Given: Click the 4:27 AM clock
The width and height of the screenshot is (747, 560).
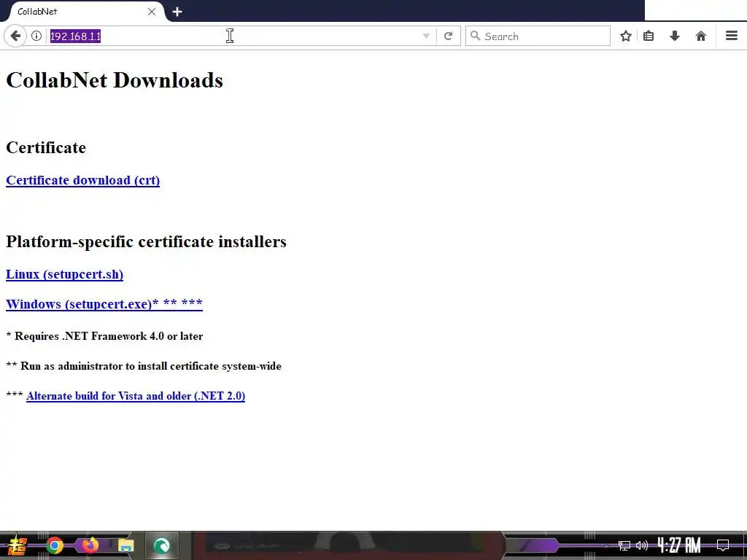Looking at the screenshot, I should tap(679, 545).
